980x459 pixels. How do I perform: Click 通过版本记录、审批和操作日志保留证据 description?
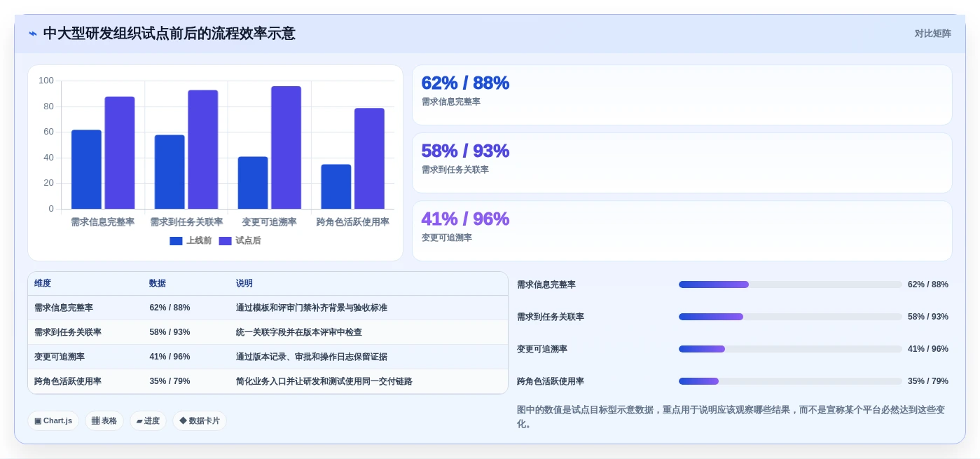tap(312, 357)
